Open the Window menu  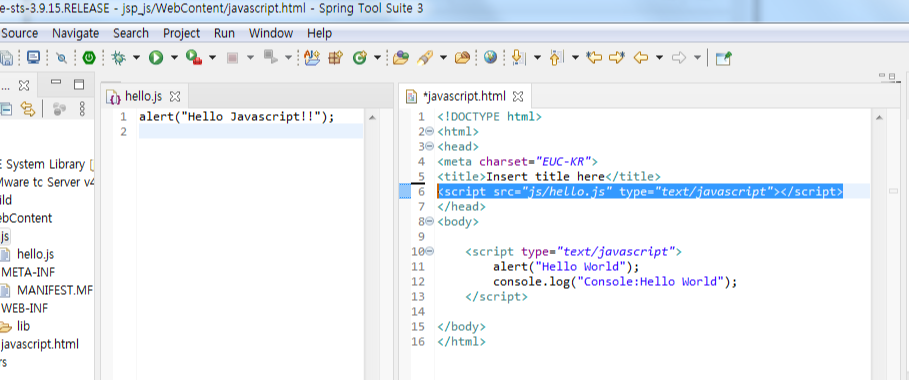[271, 33]
